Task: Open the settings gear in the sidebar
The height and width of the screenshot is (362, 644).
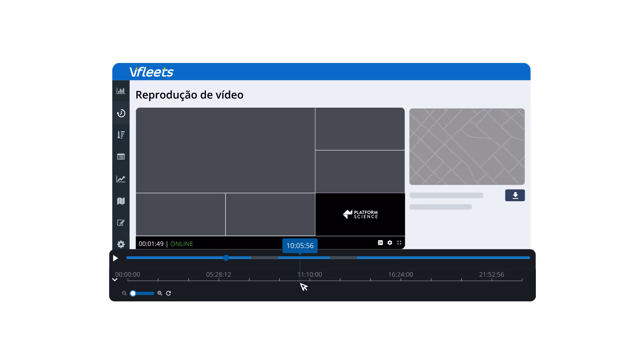Action: click(x=121, y=244)
